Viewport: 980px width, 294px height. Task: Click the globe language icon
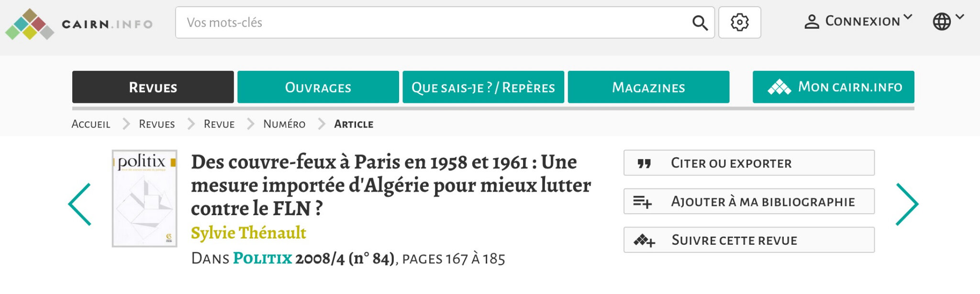coord(941,22)
